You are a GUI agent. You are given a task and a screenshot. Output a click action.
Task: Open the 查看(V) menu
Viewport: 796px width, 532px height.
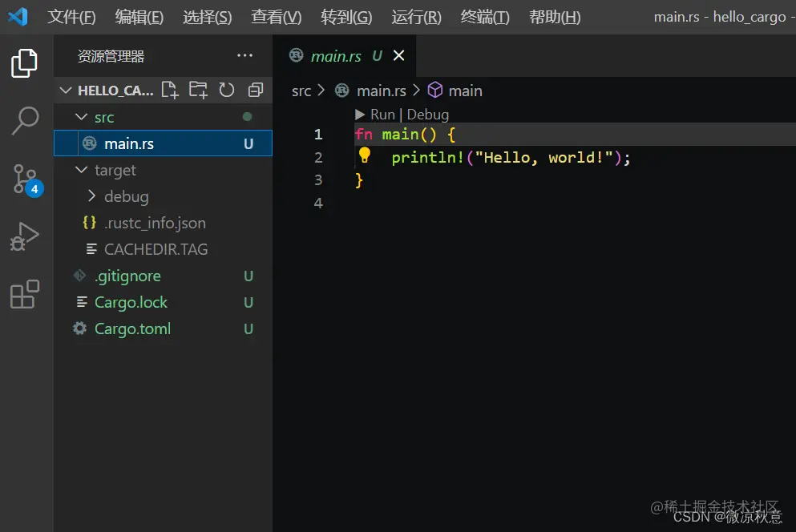pos(277,17)
